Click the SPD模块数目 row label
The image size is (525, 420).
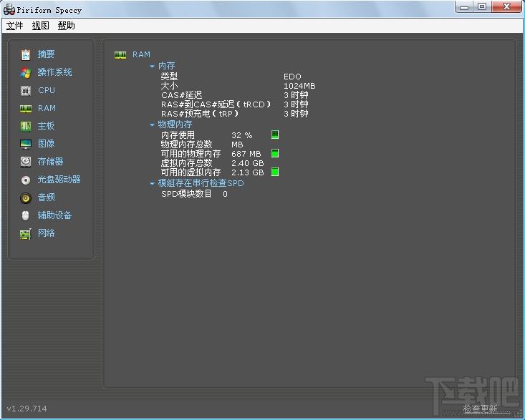tap(186, 194)
